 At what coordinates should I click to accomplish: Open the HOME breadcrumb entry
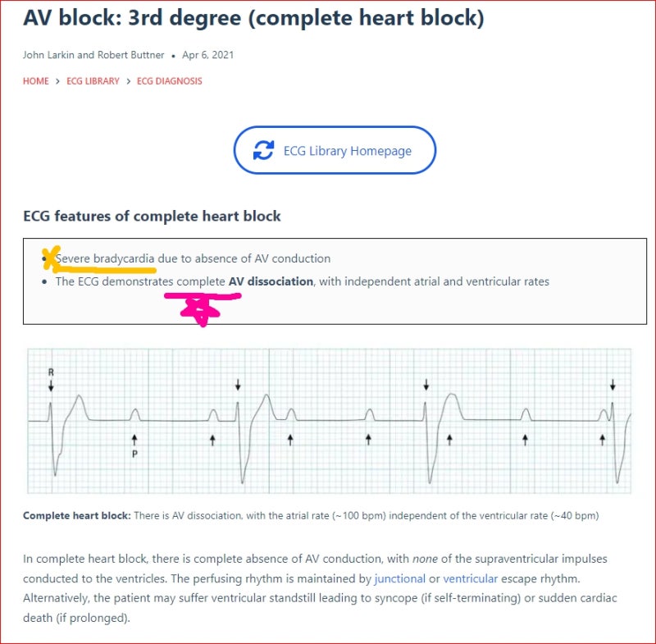pos(34,81)
